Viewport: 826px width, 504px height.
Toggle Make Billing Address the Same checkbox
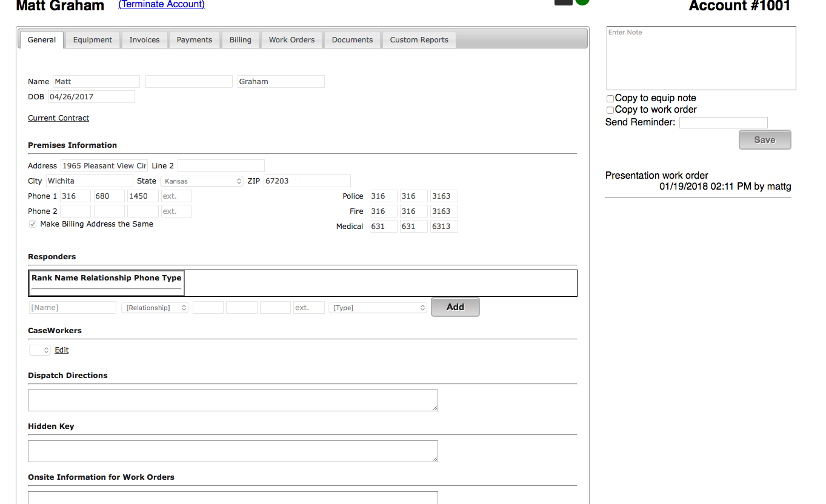pyautogui.click(x=33, y=224)
